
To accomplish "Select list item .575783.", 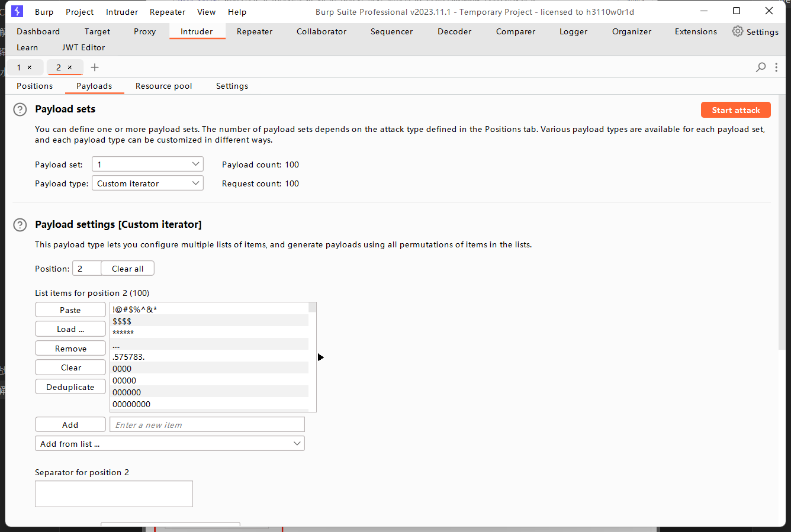I will [210, 356].
